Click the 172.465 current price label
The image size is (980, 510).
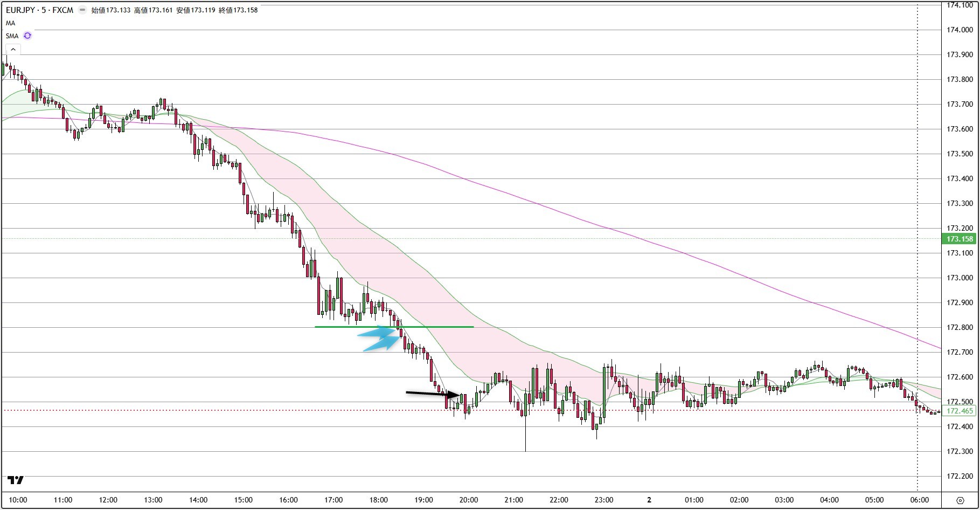click(960, 411)
